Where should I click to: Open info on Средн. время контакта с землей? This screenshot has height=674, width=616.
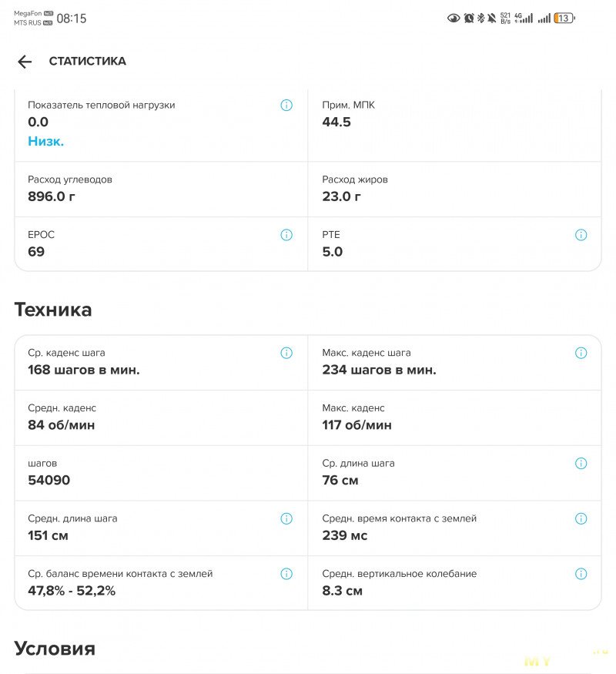[581, 519]
